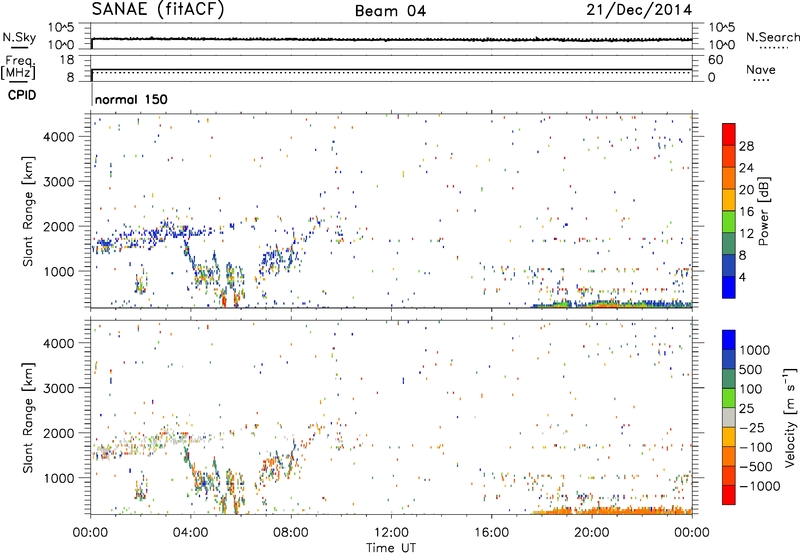This screenshot has width=800, height=554.
Task: Select the Freq. [MHz] axis label
Action: click(x=18, y=67)
